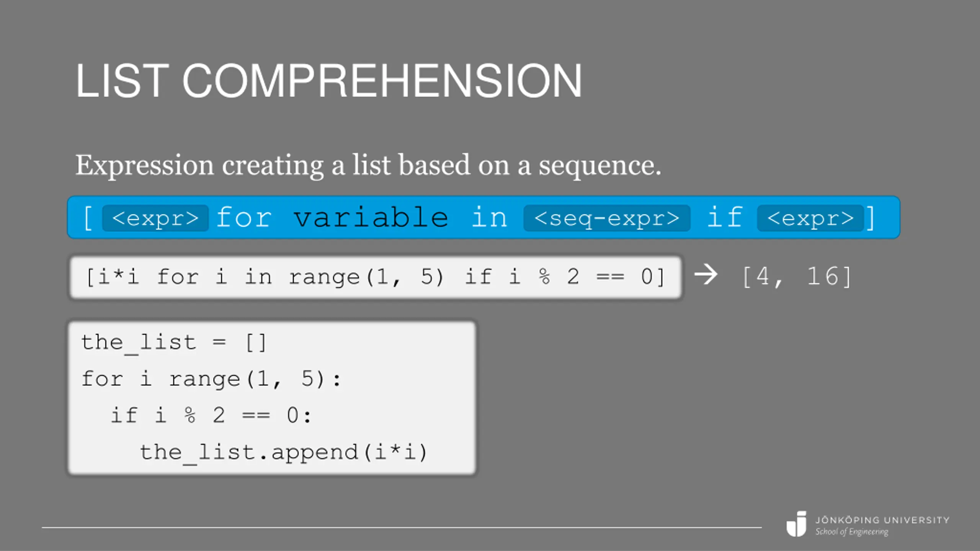The width and height of the screenshot is (980, 551).
Task: Click the first <expr> placeholder in blue bar
Action: click(x=155, y=218)
